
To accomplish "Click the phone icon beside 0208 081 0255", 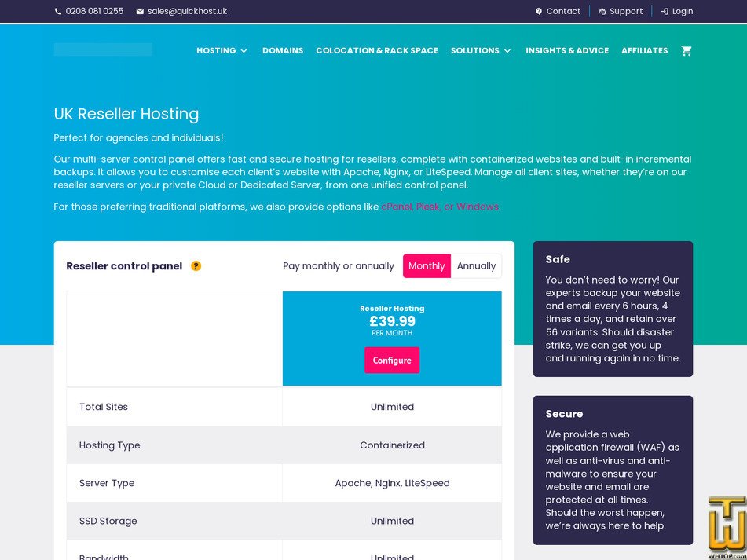I will coord(57,11).
